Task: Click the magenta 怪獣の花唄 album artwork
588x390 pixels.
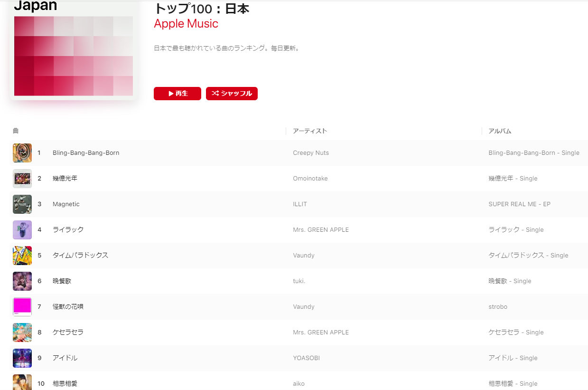Action: (x=22, y=307)
